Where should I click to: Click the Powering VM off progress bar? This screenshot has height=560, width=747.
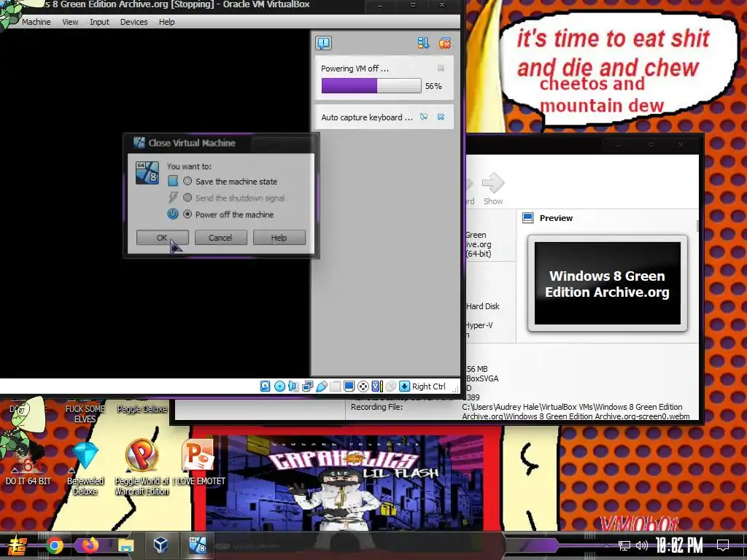(x=371, y=86)
